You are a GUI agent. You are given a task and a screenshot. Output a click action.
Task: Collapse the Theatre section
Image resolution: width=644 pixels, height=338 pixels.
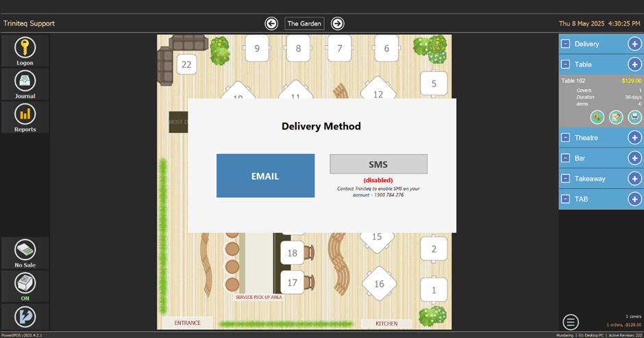click(x=565, y=137)
